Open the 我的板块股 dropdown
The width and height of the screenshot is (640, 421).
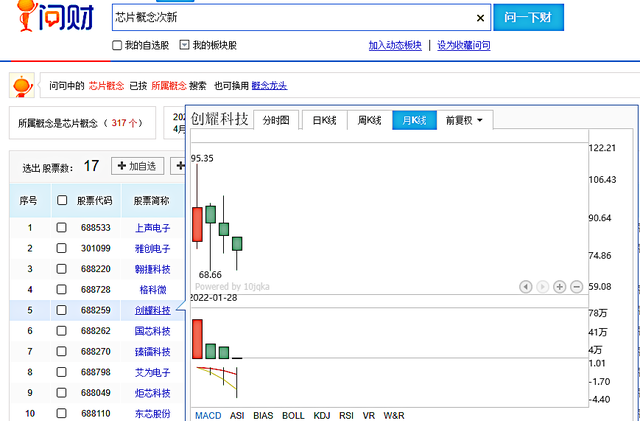184,45
